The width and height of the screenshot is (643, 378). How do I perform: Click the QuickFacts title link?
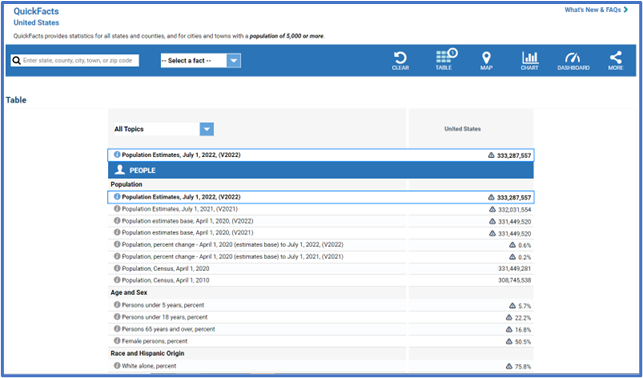pos(36,11)
